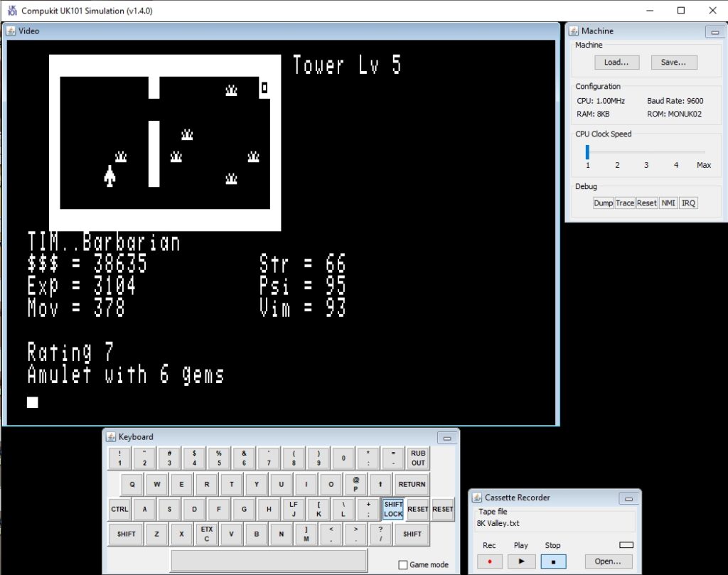The height and width of the screenshot is (575, 728).
Task: Click the Compukit UK101 application icon
Action: point(12,11)
